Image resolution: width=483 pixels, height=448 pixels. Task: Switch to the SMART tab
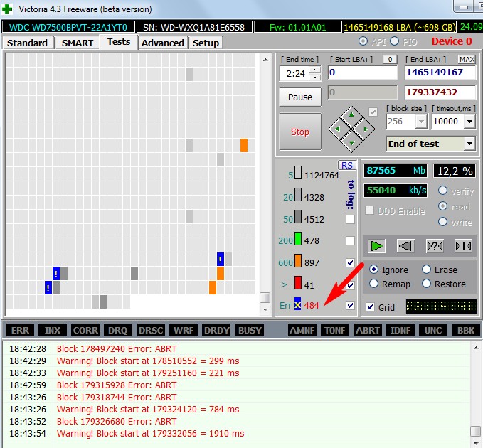(78, 43)
